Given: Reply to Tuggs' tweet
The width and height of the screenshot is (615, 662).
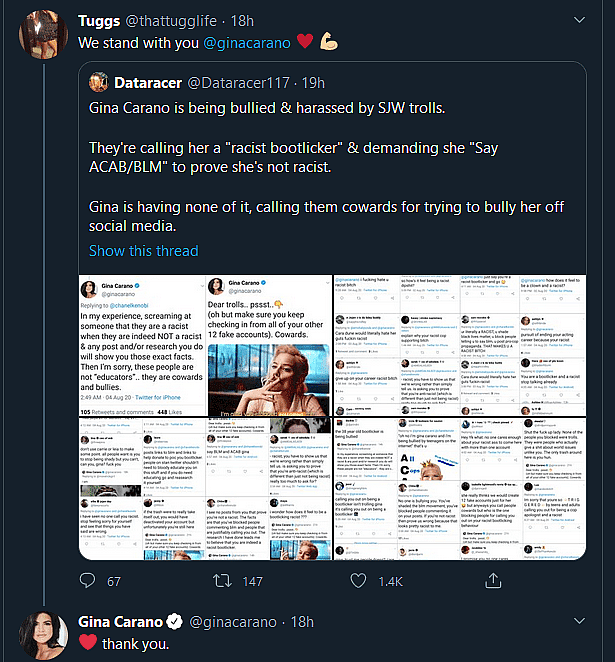Looking at the screenshot, I should [x=87, y=580].
